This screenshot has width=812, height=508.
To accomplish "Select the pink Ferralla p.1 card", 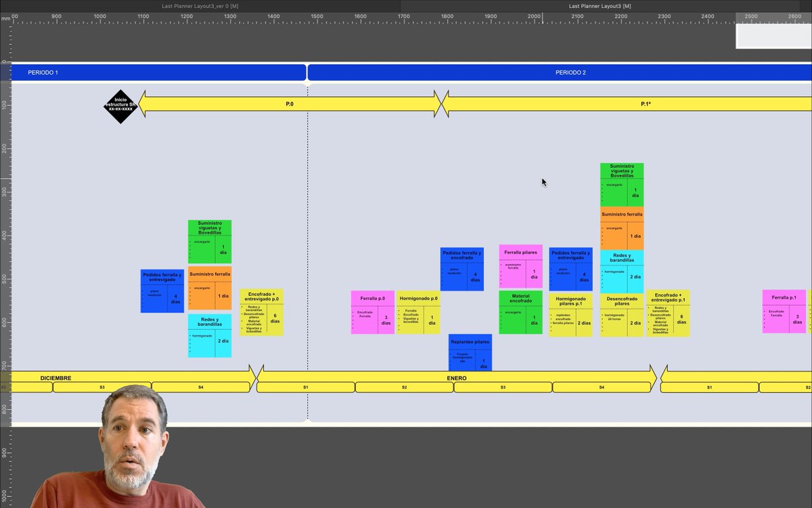I will [x=784, y=312].
